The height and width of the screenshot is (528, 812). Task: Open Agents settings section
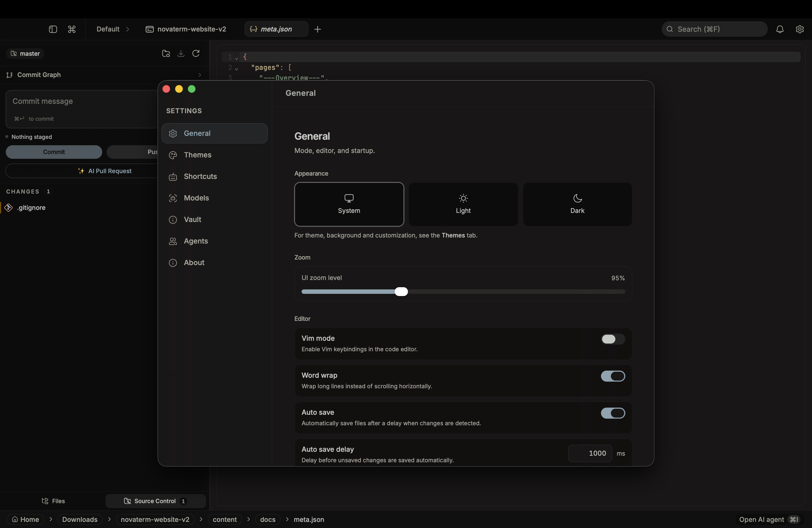click(x=214, y=241)
